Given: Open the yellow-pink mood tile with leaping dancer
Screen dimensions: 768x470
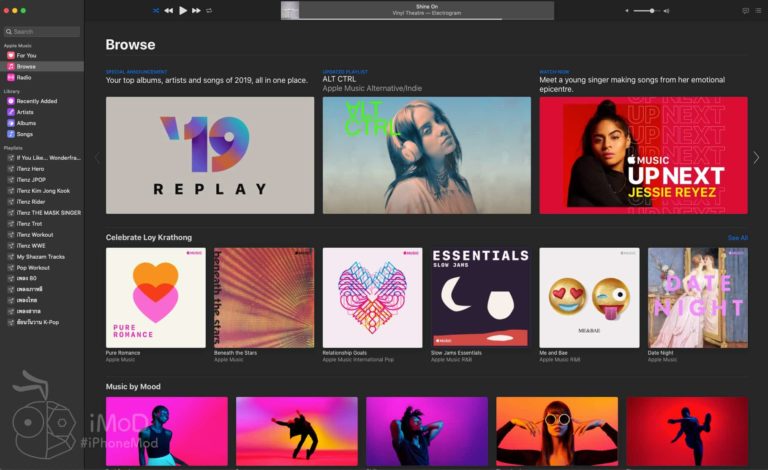Looking at the screenshot, I should coord(297,431).
